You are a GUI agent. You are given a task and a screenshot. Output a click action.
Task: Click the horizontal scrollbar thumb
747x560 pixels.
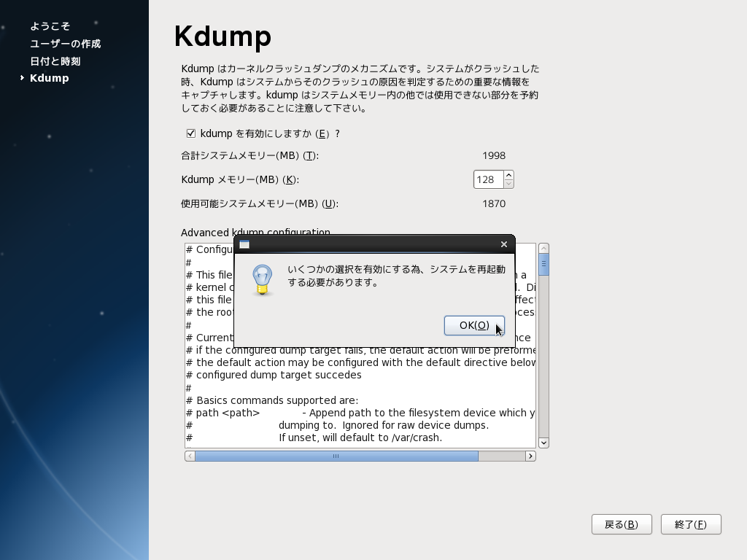coord(336,456)
